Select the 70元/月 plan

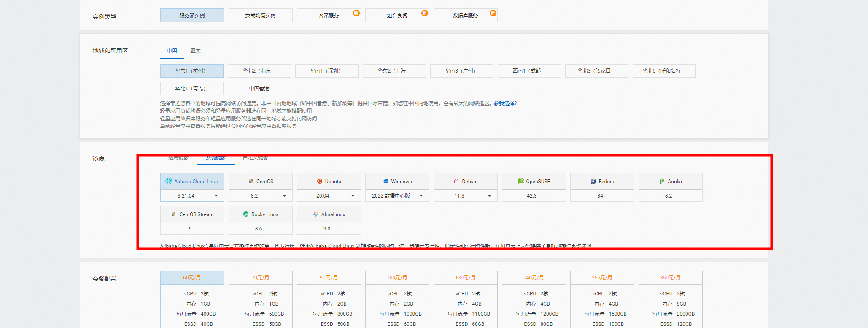coord(261,278)
